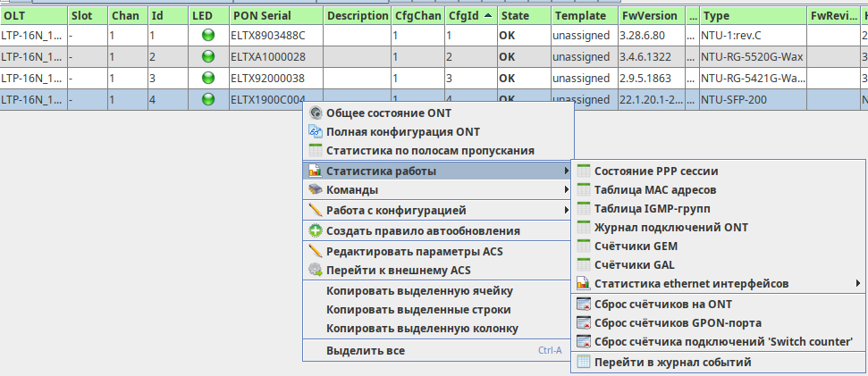
Task: Choose Копировать выделенные строки
Action: [418, 309]
